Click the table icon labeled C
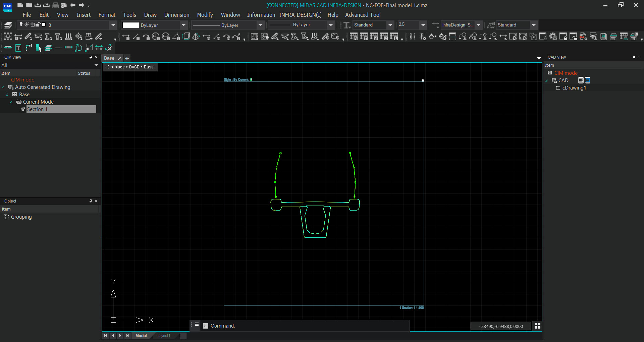The width and height of the screenshot is (644, 342). pos(384,37)
